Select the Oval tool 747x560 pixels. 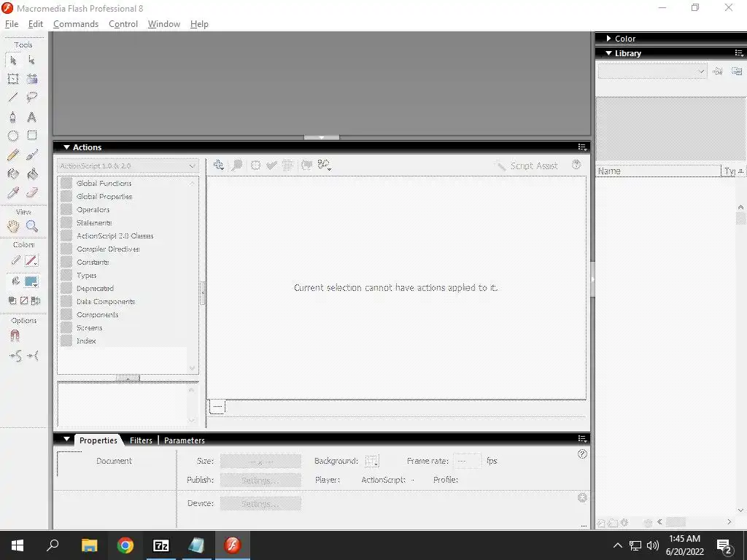coord(13,136)
